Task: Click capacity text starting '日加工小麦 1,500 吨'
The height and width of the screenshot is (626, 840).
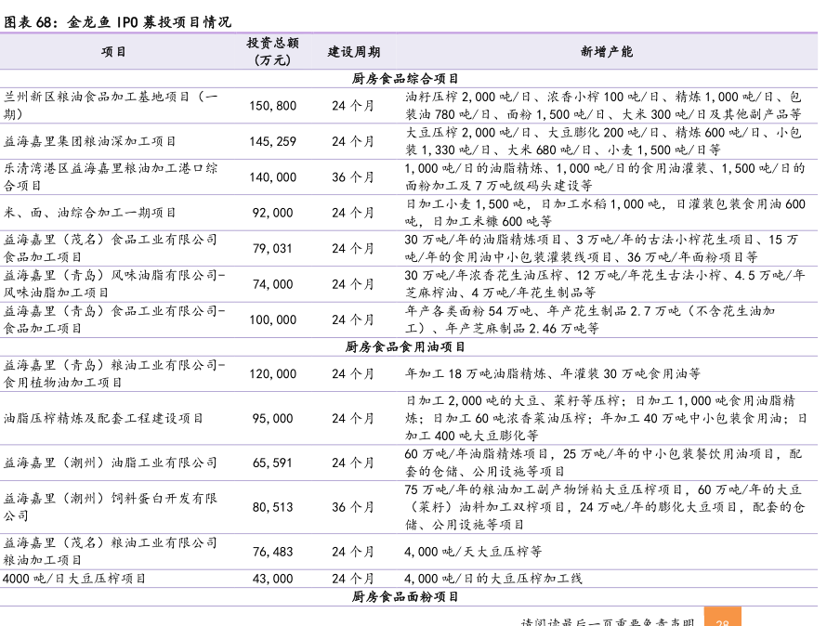Action: click(605, 213)
